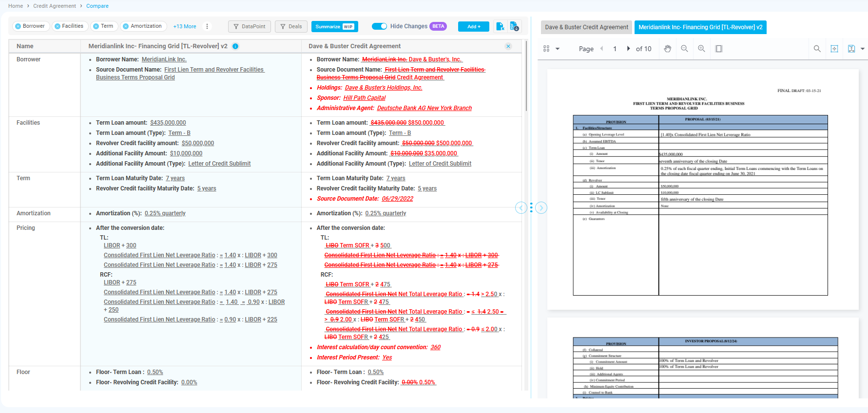The image size is (868, 413).
Task: Click the Excel export icon
Action: coord(500,26)
